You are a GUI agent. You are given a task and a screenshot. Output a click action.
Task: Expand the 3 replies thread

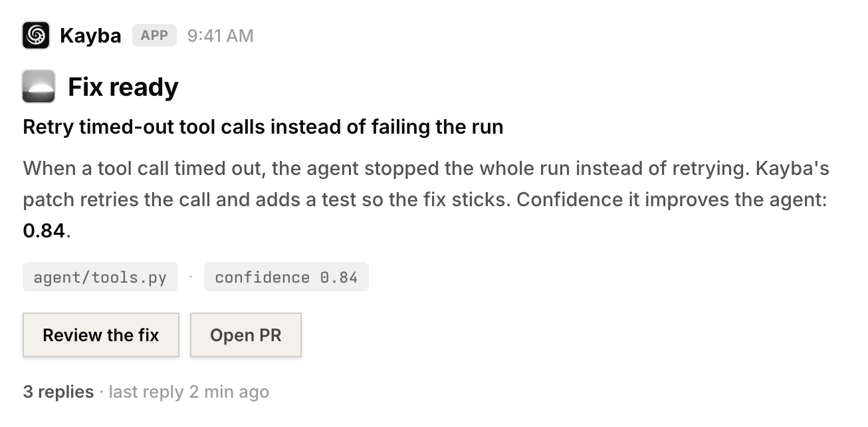(58, 392)
